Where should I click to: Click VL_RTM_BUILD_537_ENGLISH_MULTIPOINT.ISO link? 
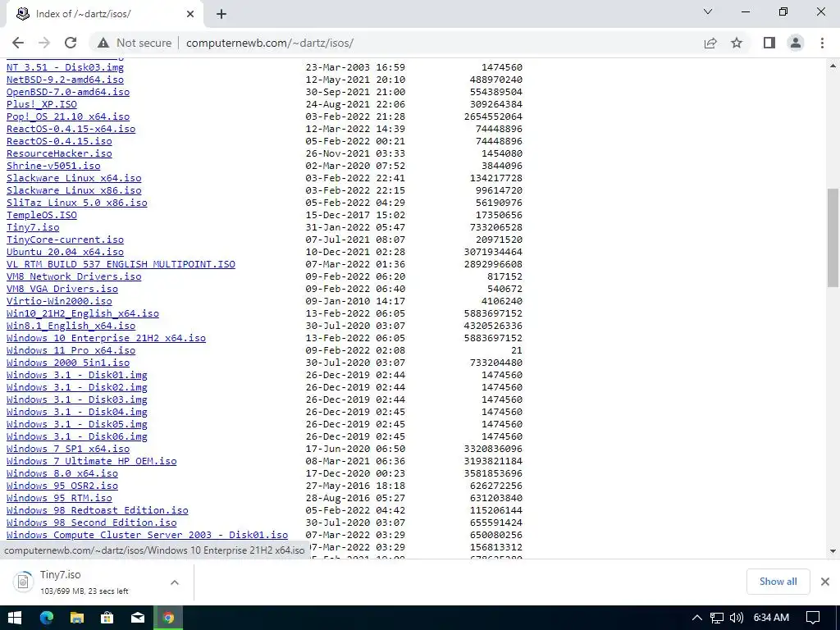coord(121,264)
